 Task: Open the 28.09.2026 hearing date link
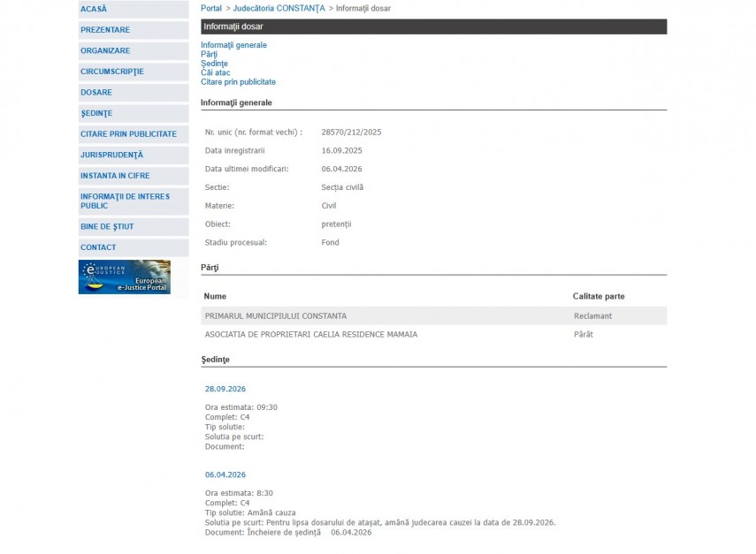225,389
